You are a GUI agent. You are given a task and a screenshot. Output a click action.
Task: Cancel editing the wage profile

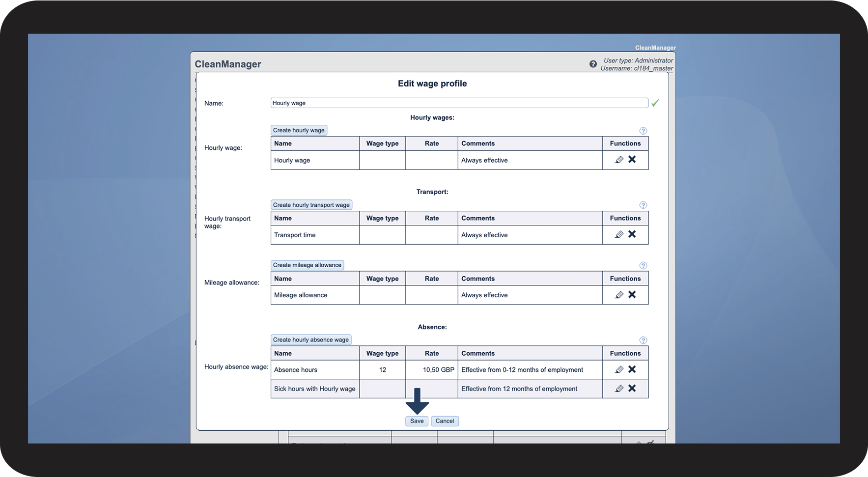point(445,421)
